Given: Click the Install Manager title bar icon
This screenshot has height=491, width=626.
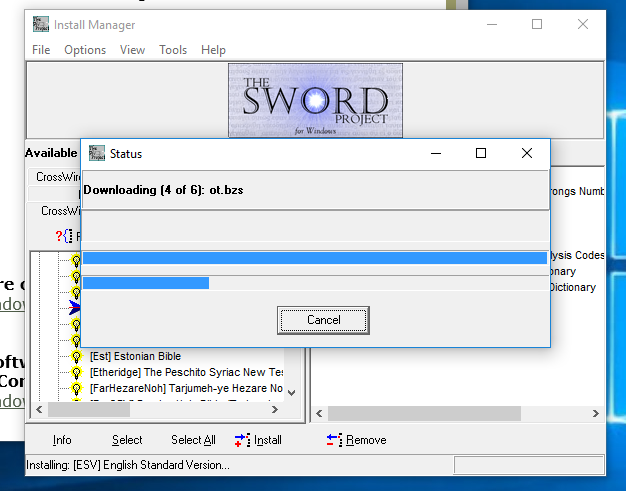Looking at the screenshot, I should pyautogui.click(x=41, y=24).
